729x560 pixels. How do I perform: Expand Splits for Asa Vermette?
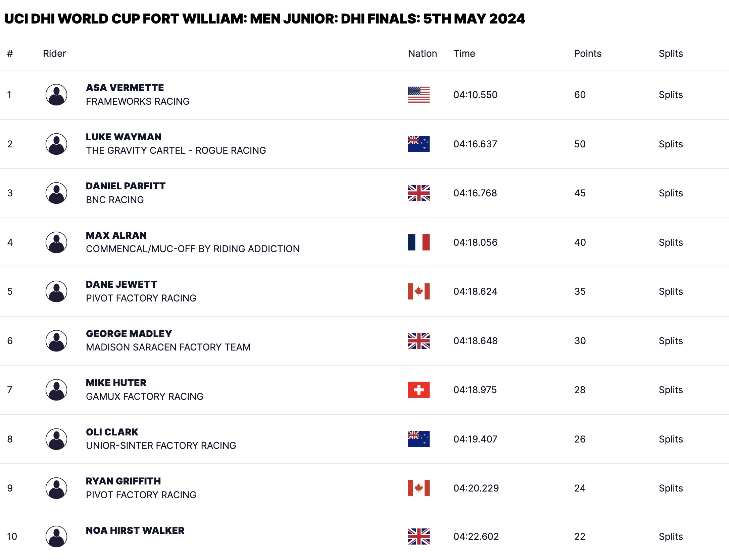[x=671, y=95]
